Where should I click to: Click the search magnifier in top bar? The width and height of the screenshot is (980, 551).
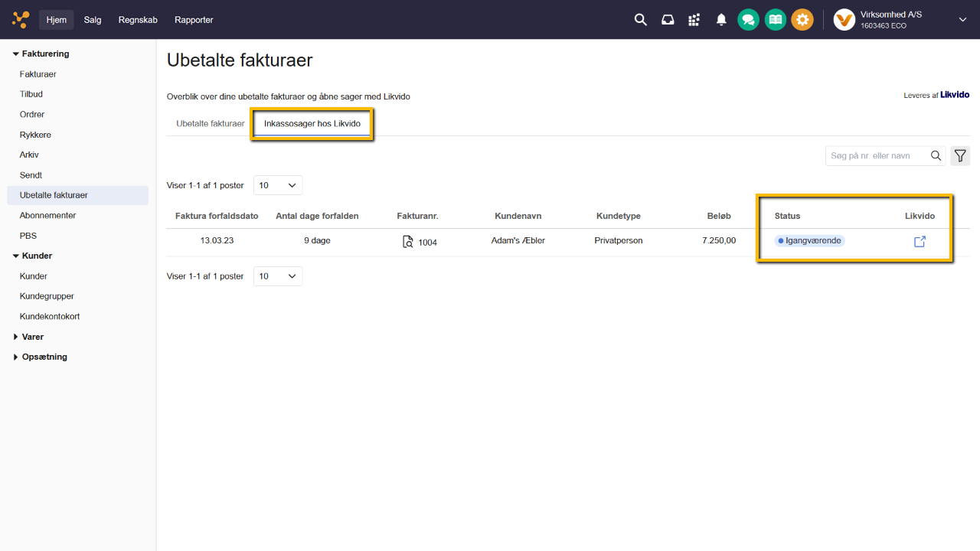(641, 20)
